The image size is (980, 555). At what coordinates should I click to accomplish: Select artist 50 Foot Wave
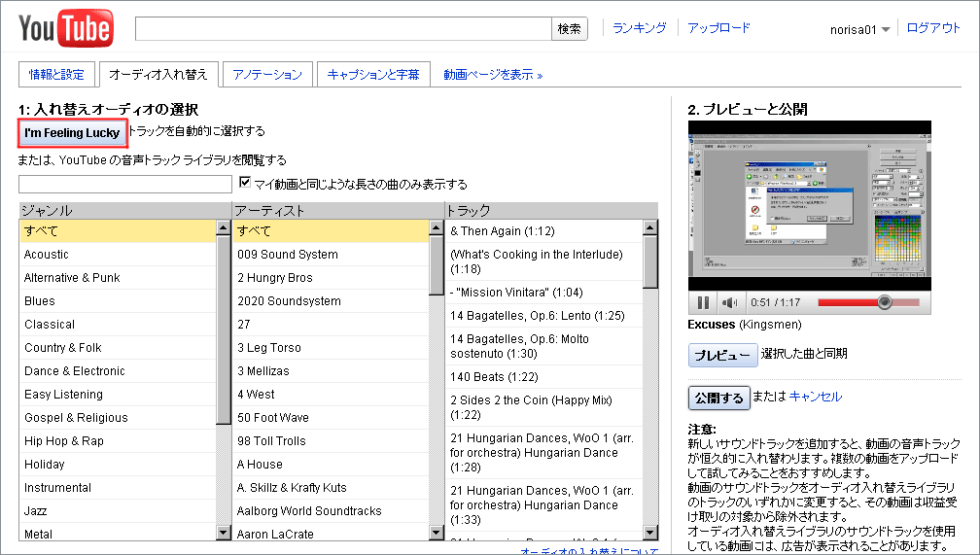tap(331, 418)
